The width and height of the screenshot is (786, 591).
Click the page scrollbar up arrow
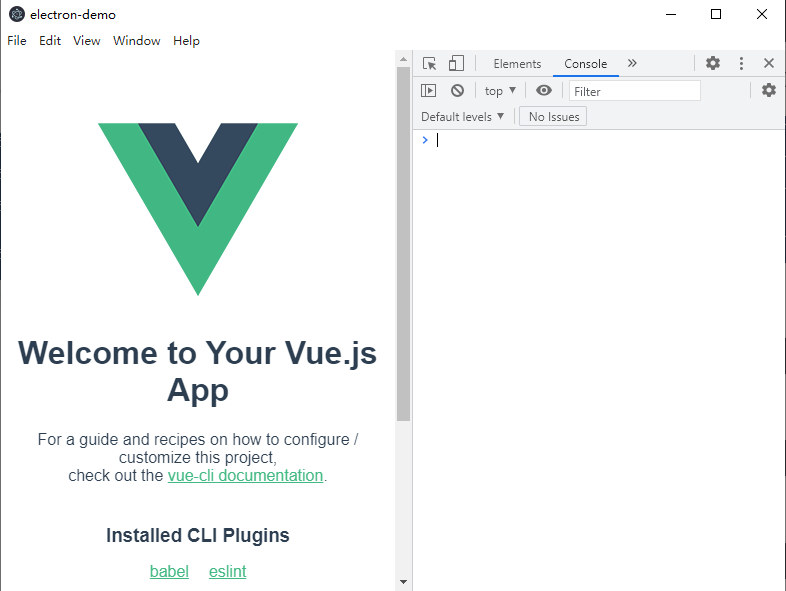(404, 59)
